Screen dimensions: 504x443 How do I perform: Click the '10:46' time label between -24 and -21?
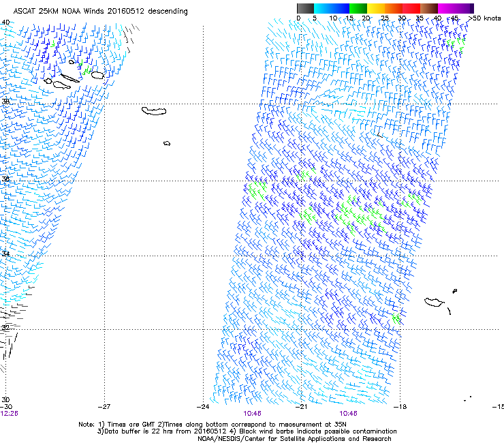point(252,414)
